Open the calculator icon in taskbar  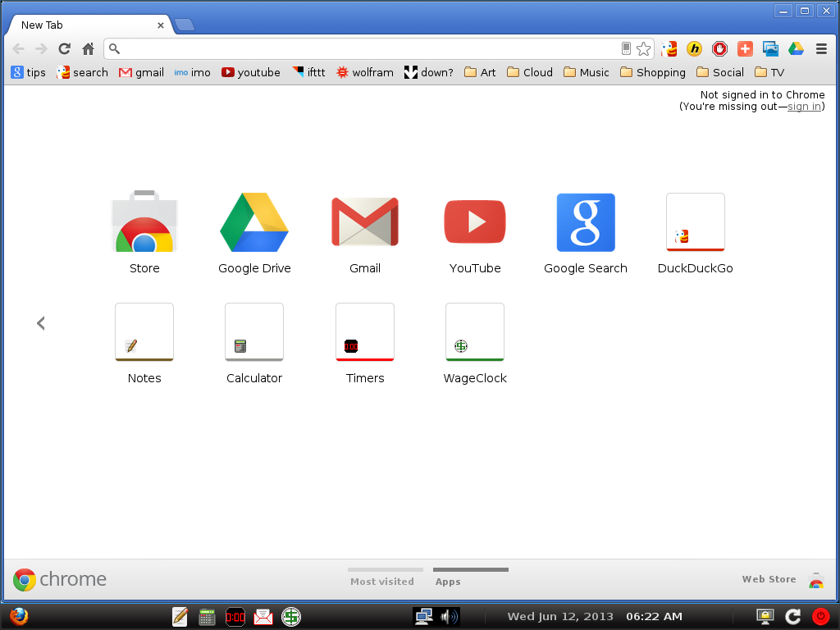[207, 617]
